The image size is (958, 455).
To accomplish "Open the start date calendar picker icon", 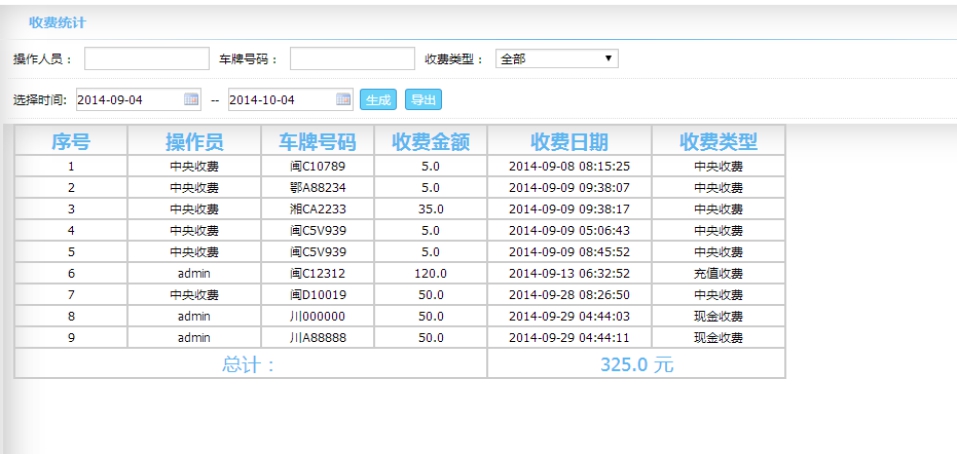I will 191,99.
